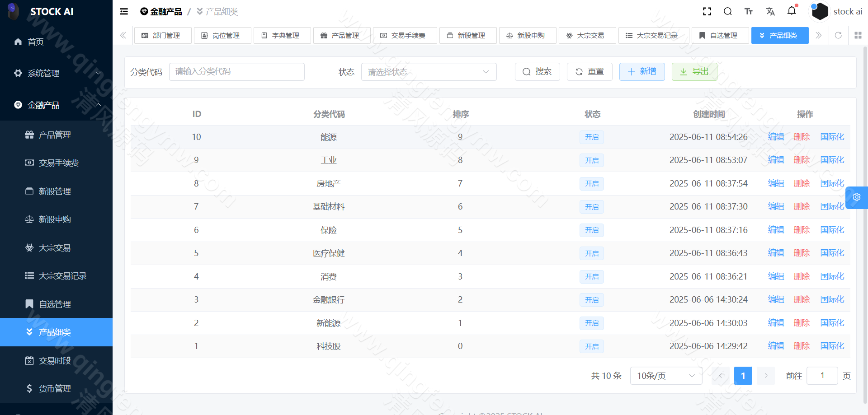Click the tab overflow arrow icon
Image resolution: width=868 pixels, height=415 pixels.
[819, 35]
